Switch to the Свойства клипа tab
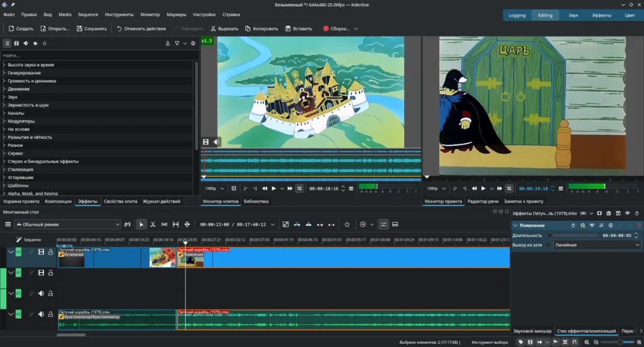The image size is (644, 347). click(120, 201)
